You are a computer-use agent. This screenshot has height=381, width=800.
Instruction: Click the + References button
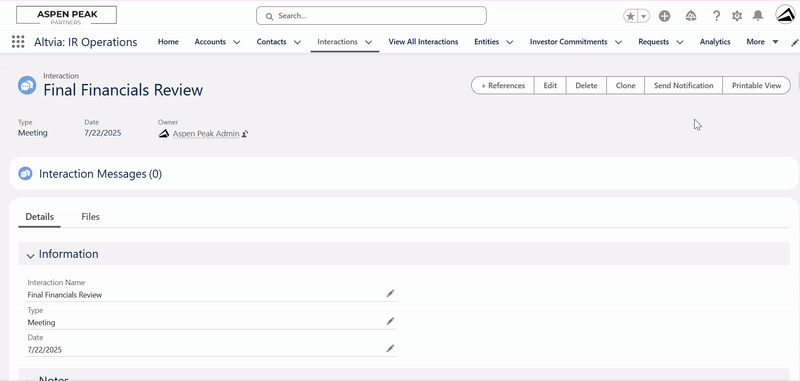coord(503,85)
